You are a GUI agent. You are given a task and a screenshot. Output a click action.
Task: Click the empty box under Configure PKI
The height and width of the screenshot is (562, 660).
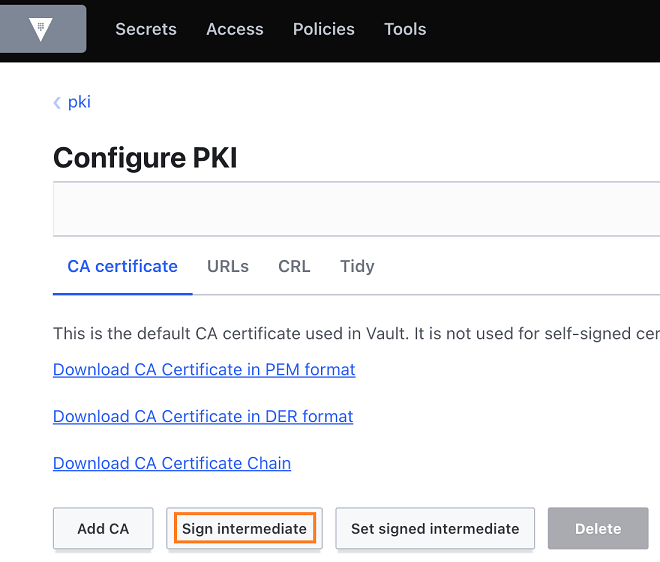point(356,209)
